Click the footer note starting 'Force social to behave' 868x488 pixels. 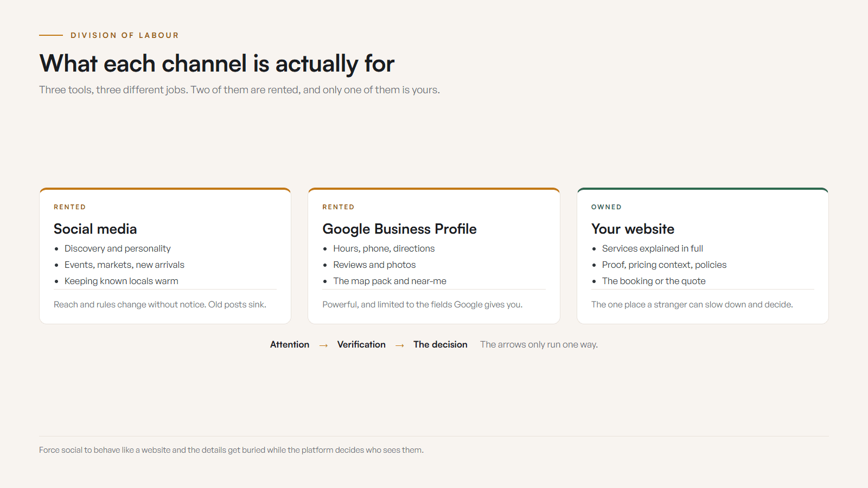(231, 450)
